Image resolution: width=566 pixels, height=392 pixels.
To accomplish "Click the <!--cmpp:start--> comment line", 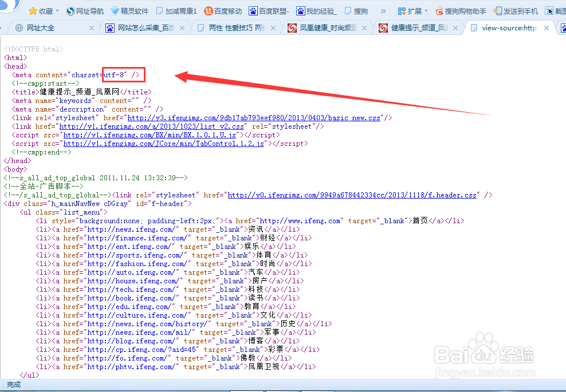I will (x=45, y=84).
